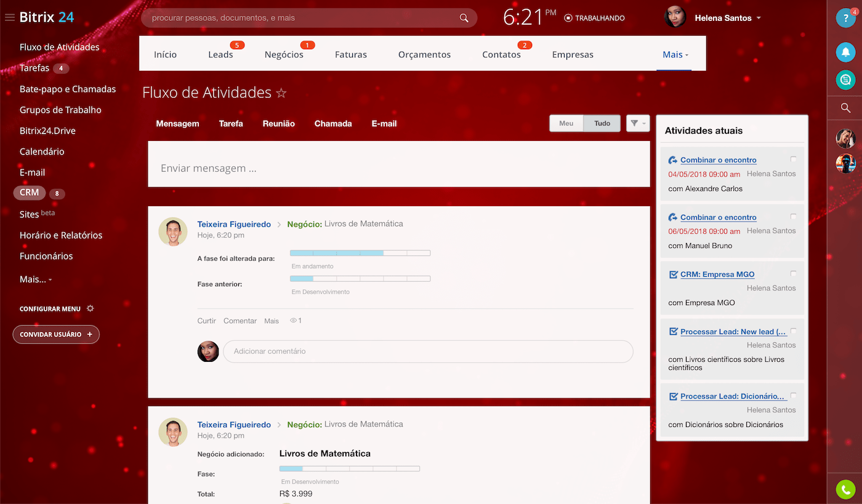The height and width of the screenshot is (504, 862).
Task: Choose the Chamada post type
Action: pyautogui.click(x=333, y=124)
